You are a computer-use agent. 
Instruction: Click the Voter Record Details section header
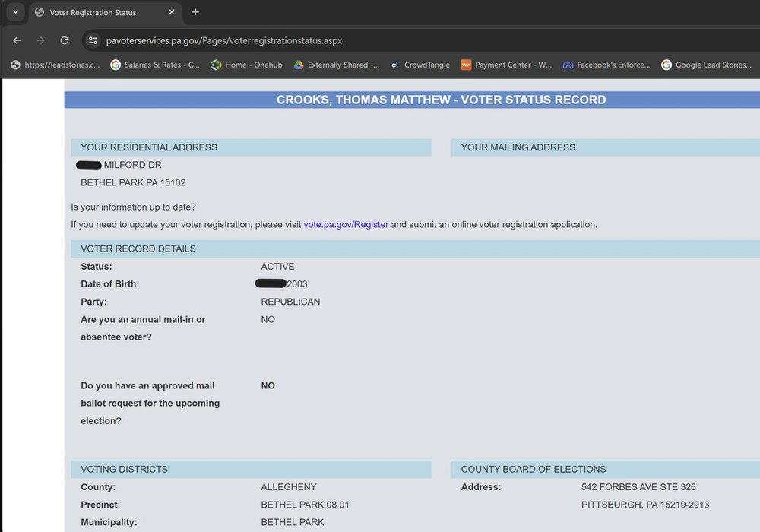pos(138,249)
